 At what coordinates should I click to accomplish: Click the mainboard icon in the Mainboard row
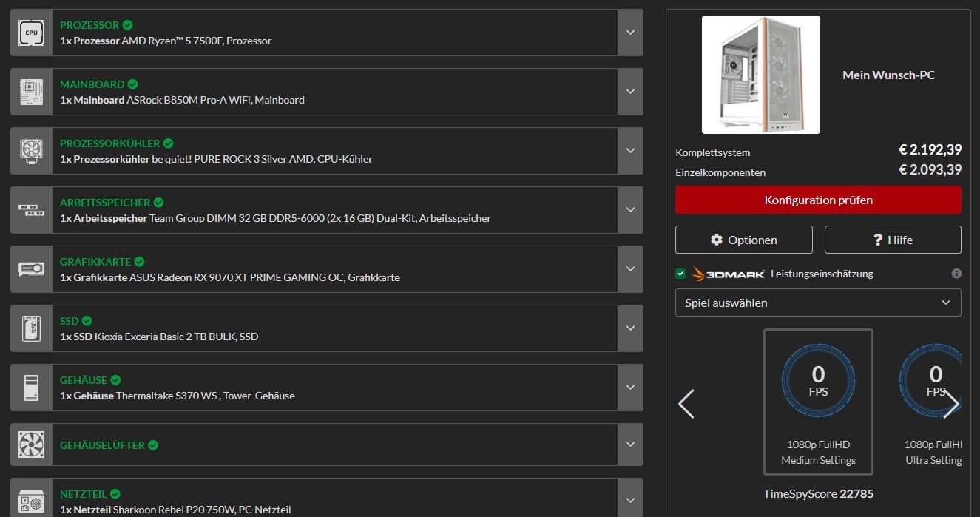pyautogui.click(x=31, y=92)
